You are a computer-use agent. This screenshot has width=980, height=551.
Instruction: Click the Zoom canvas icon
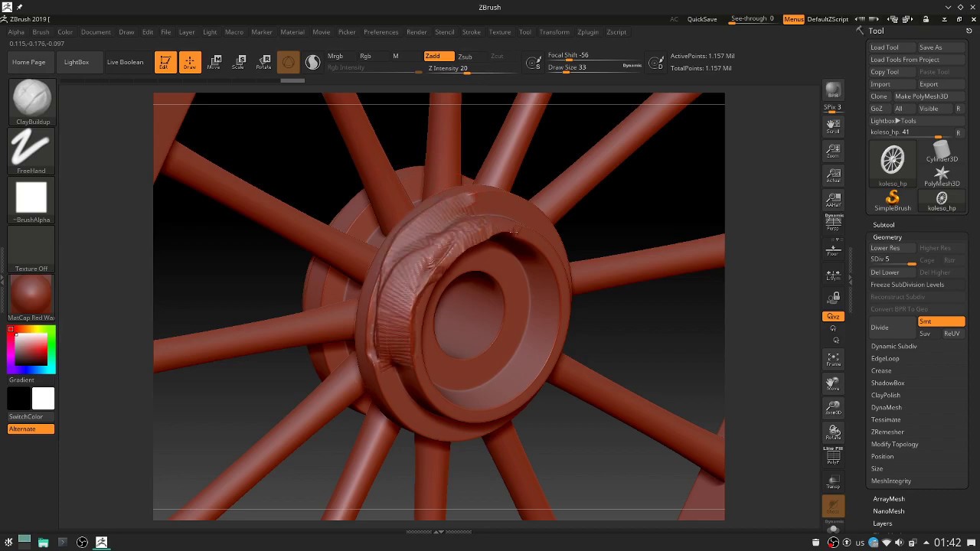(x=833, y=151)
